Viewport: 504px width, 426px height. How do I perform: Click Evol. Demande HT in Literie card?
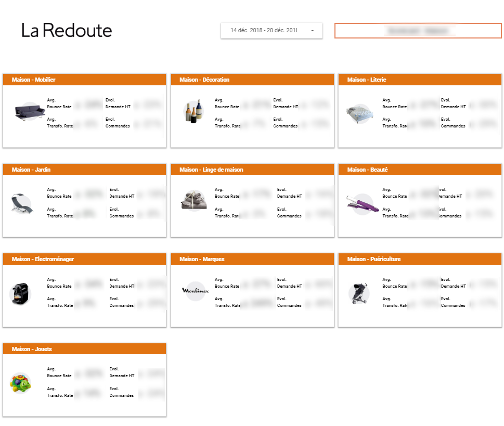[x=453, y=104]
